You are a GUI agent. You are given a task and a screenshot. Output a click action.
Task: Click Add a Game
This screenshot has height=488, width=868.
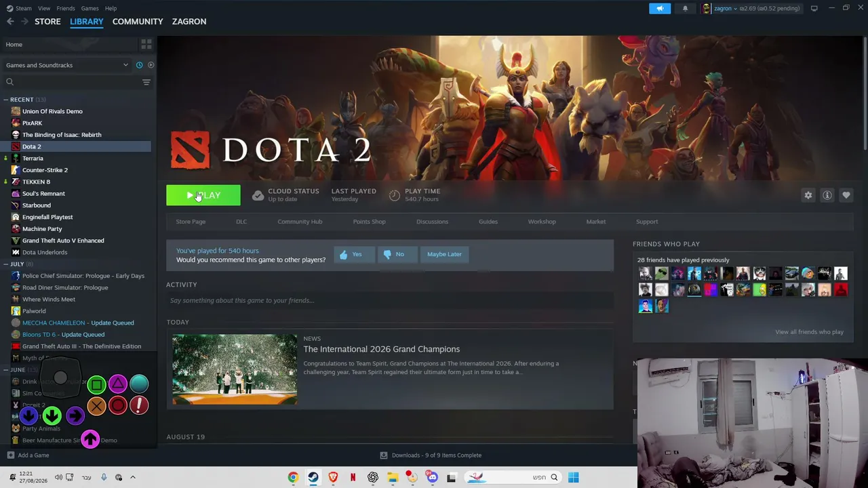pyautogui.click(x=28, y=455)
